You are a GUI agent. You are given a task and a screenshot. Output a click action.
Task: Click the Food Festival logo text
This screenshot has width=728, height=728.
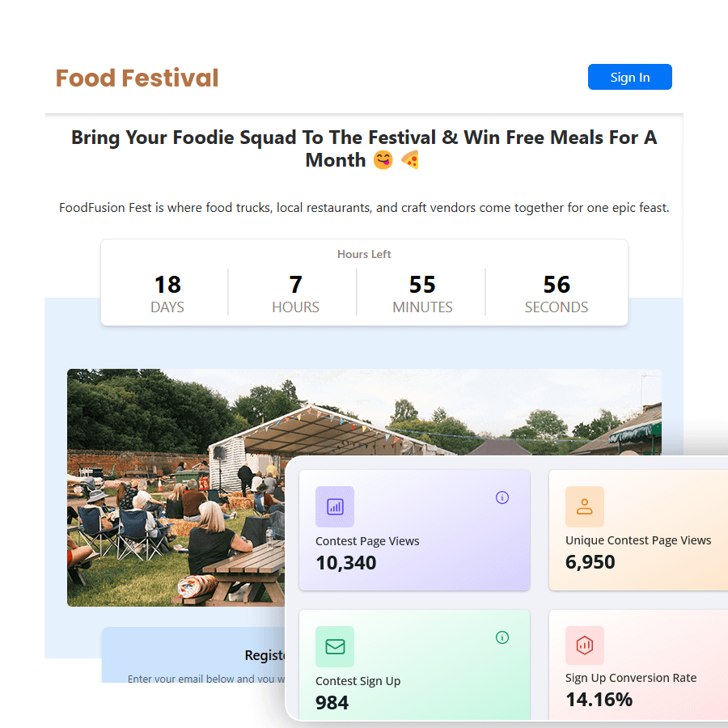[137, 78]
